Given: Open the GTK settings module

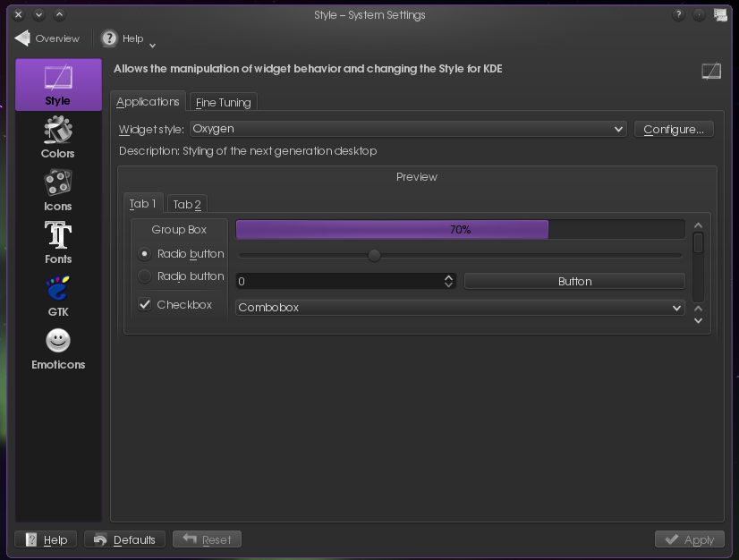Looking at the screenshot, I should click(58, 295).
